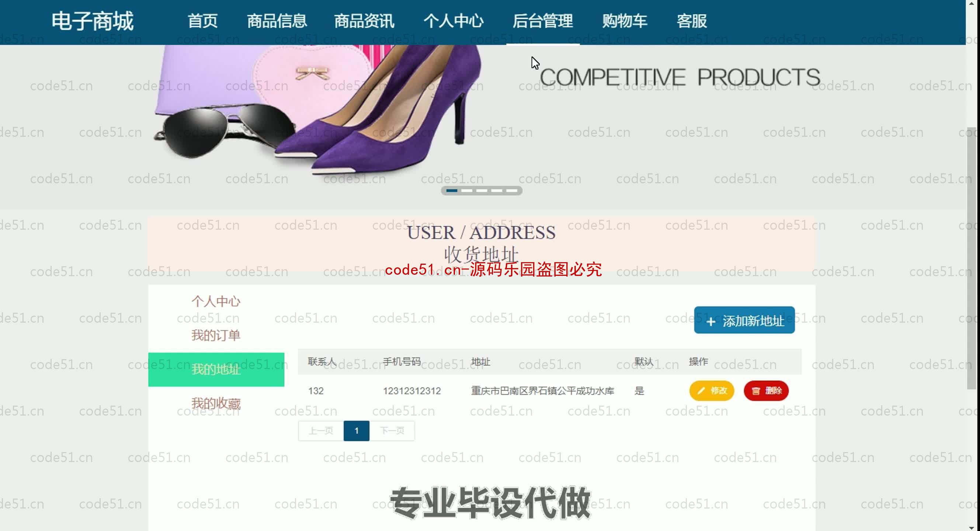Click the 客服 customer service nav icon
Screen dimensions: 980x531
point(692,22)
